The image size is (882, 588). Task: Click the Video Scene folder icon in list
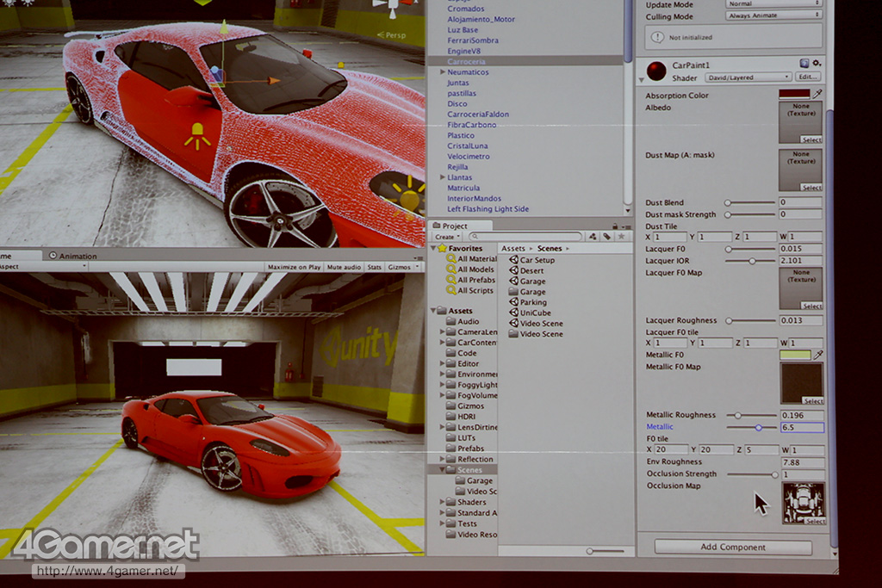[513, 334]
